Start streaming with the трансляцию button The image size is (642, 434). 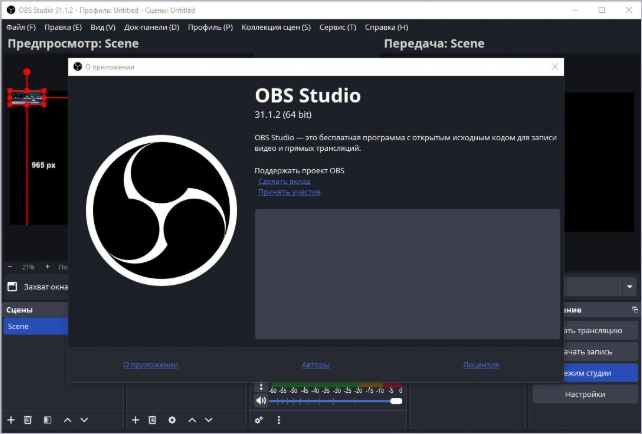(601, 330)
